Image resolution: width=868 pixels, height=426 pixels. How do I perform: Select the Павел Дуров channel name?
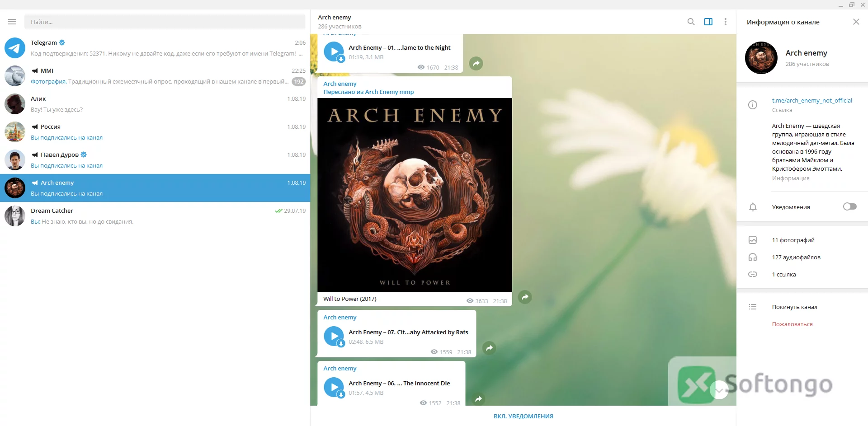coord(60,154)
